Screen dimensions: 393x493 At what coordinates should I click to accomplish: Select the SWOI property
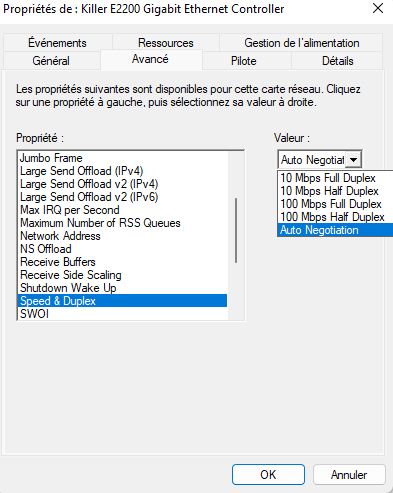coord(122,314)
